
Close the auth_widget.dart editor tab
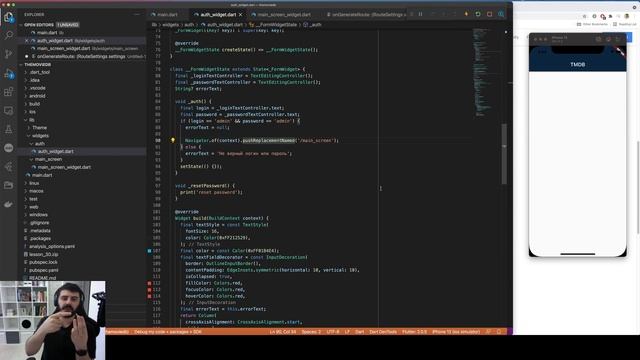point(240,15)
